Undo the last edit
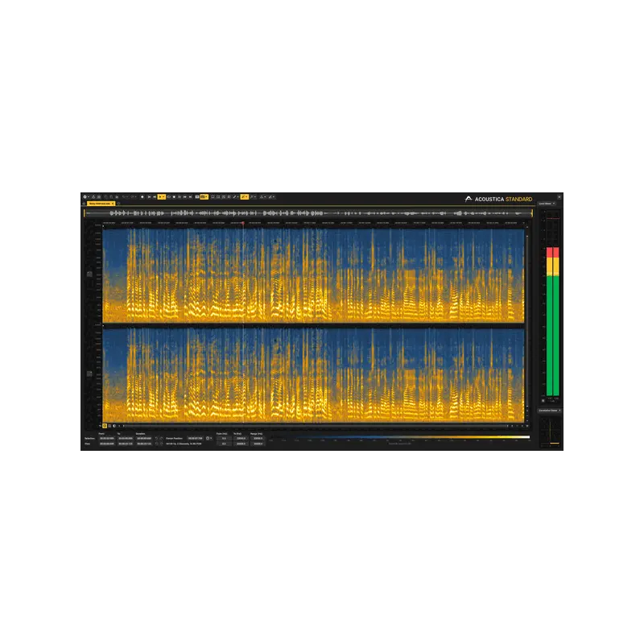 point(124,197)
